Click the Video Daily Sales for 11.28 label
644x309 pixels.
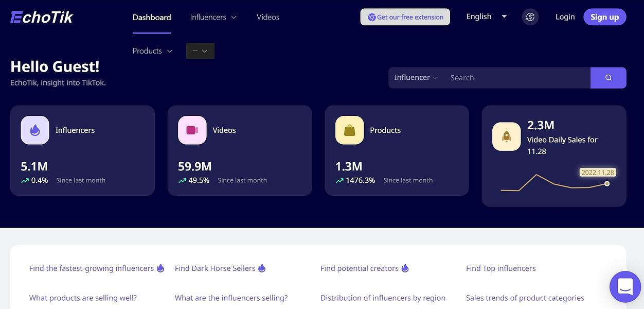(562, 145)
